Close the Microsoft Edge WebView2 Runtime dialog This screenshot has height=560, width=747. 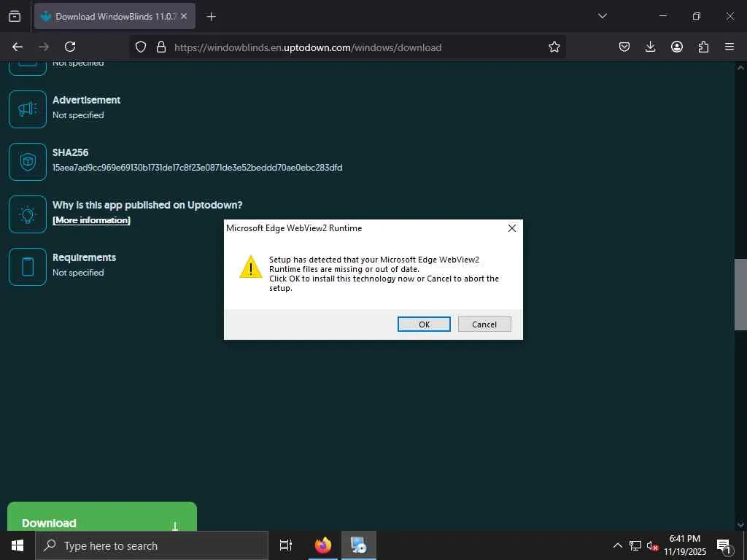511,228
